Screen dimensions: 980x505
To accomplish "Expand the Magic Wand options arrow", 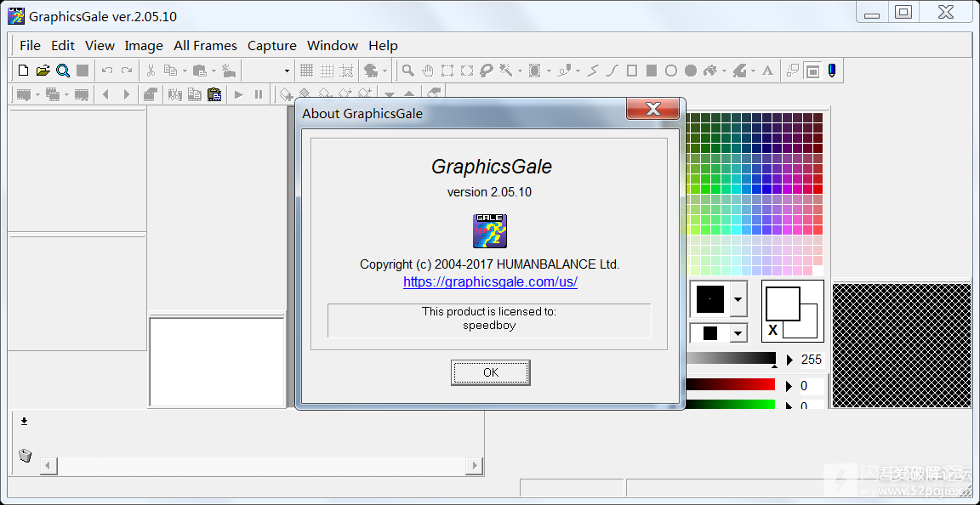I will click(520, 71).
